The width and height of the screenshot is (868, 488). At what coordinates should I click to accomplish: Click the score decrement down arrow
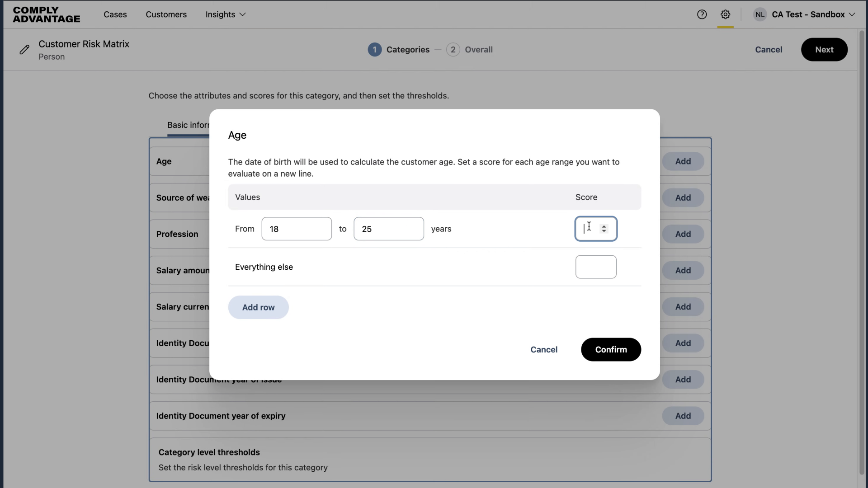605,231
